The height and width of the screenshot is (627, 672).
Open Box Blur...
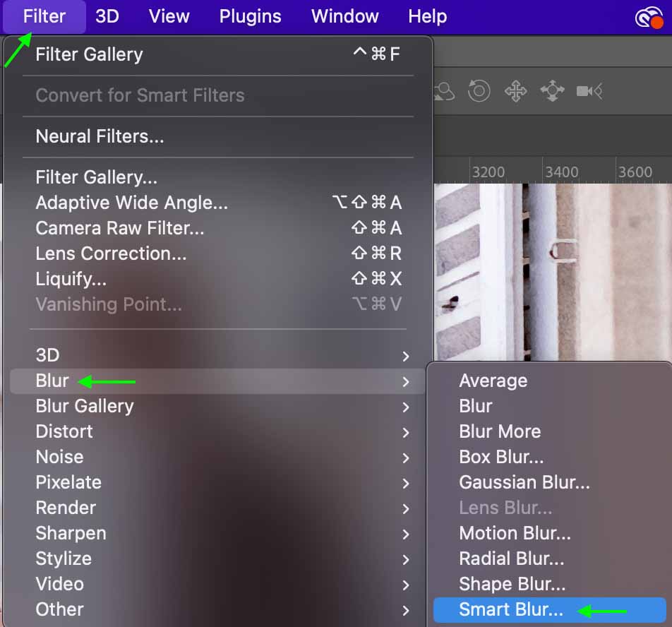pyautogui.click(x=550, y=457)
